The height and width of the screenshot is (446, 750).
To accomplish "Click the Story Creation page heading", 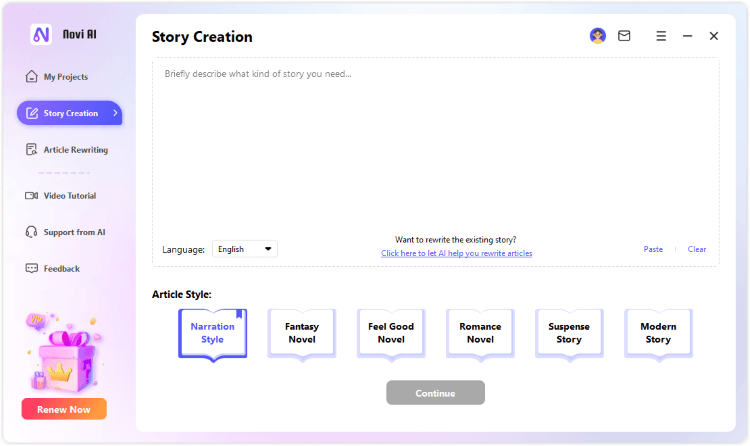I will click(202, 37).
